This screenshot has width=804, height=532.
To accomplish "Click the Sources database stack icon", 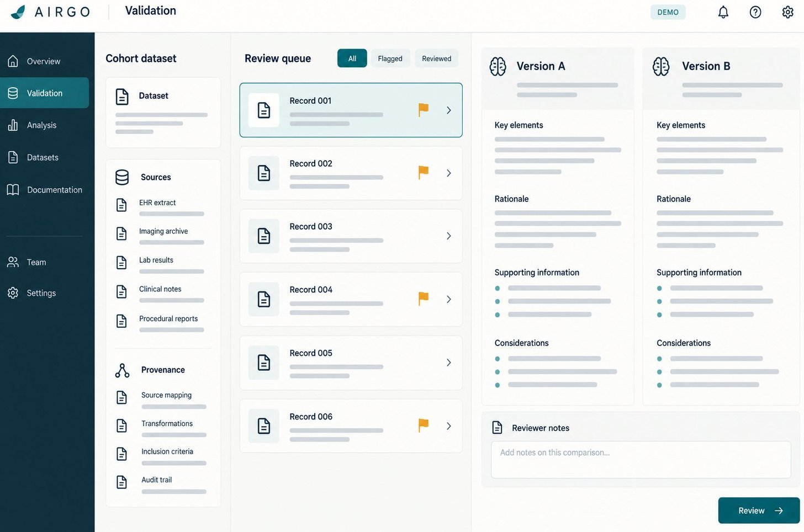I will pos(122,177).
